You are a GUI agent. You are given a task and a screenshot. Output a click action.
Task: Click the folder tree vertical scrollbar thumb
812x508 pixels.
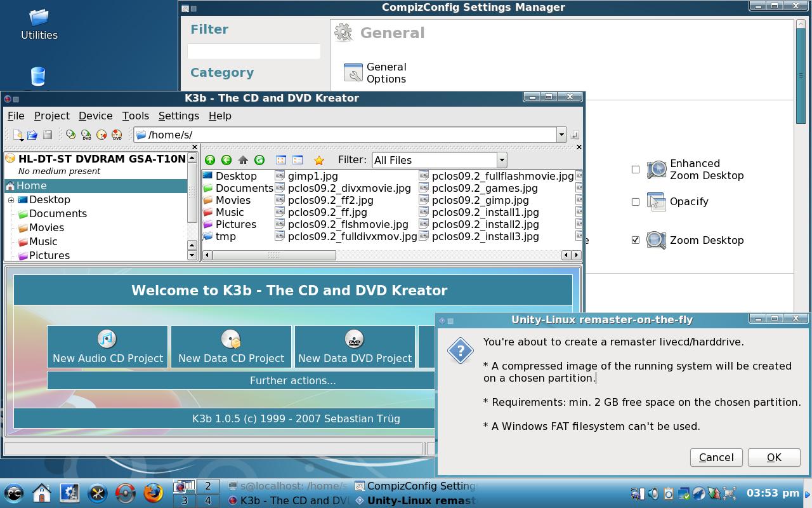[x=192, y=192]
